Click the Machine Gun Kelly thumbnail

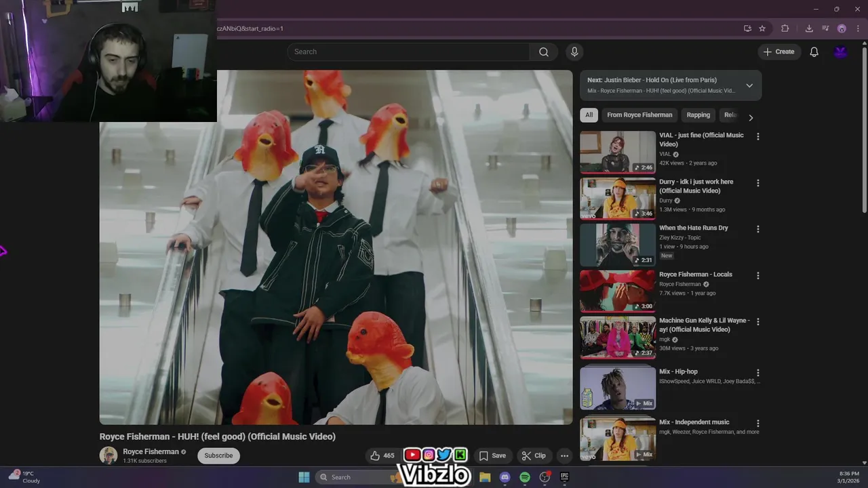click(x=618, y=338)
